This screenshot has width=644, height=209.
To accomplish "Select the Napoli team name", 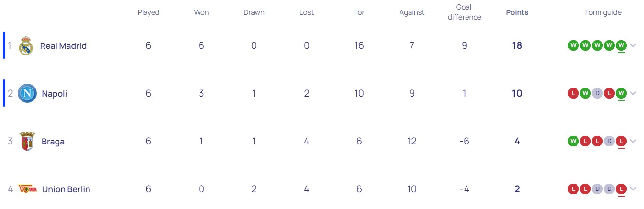I will 55,94.
